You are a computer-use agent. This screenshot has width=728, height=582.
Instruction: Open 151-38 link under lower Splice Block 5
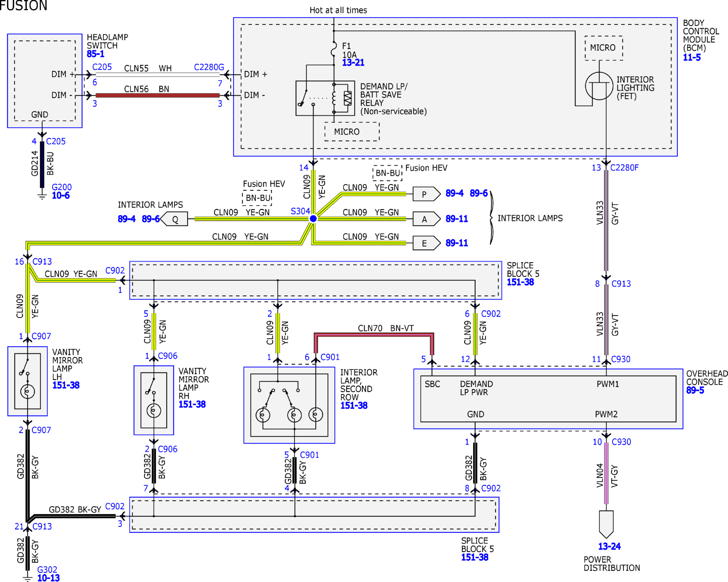coord(475,557)
